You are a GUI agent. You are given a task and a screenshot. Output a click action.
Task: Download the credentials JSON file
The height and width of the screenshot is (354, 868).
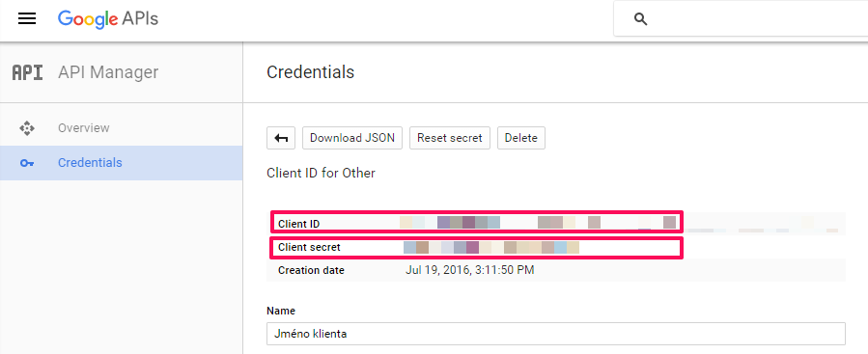coord(352,138)
